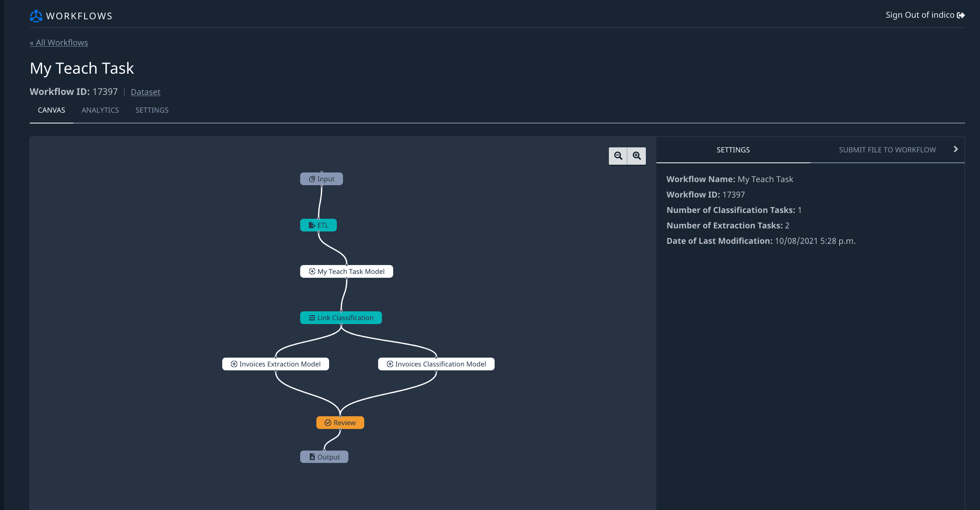Select the My Teach Task Model node
Viewport: 980px width, 510px height.
pyautogui.click(x=346, y=272)
